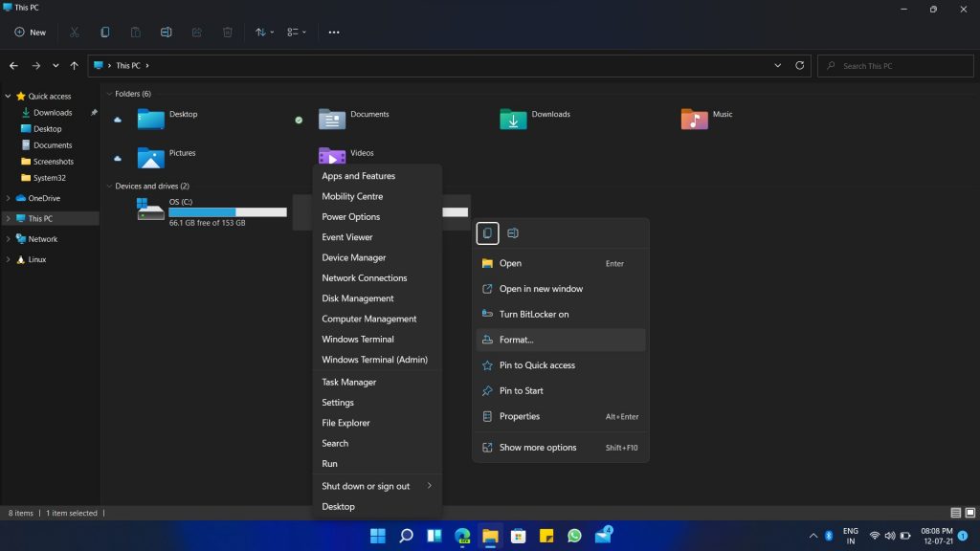Click the Share icon in the toolbar

pyautogui.click(x=197, y=32)
